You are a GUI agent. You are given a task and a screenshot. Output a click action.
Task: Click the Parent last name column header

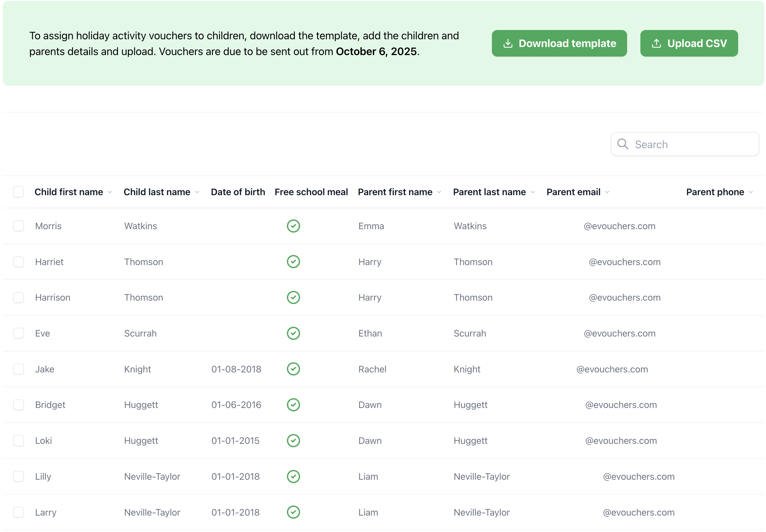489,192
